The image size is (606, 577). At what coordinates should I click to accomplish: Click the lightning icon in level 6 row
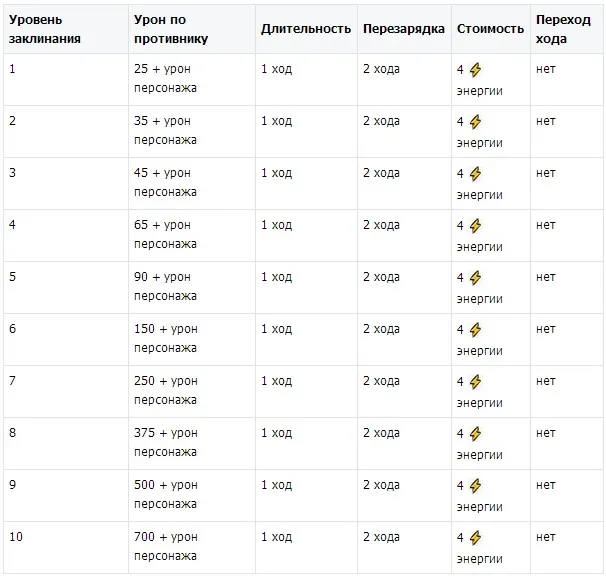click(475, 330)
